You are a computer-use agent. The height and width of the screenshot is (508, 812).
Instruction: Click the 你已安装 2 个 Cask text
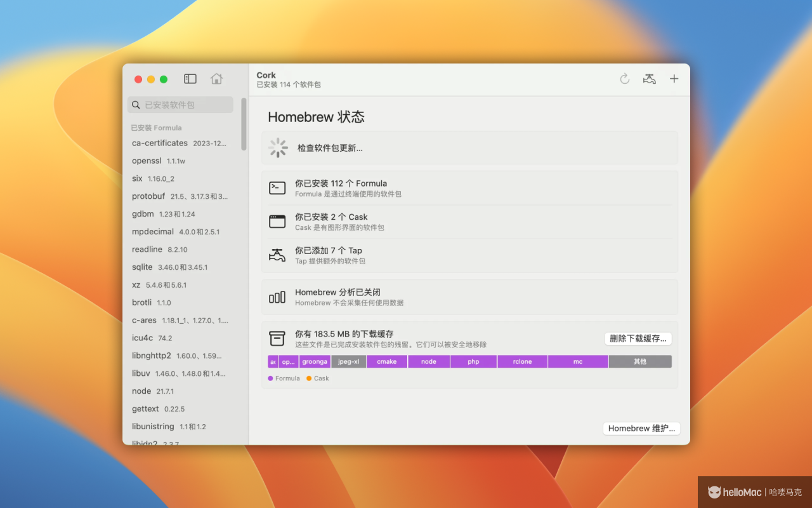331,217
